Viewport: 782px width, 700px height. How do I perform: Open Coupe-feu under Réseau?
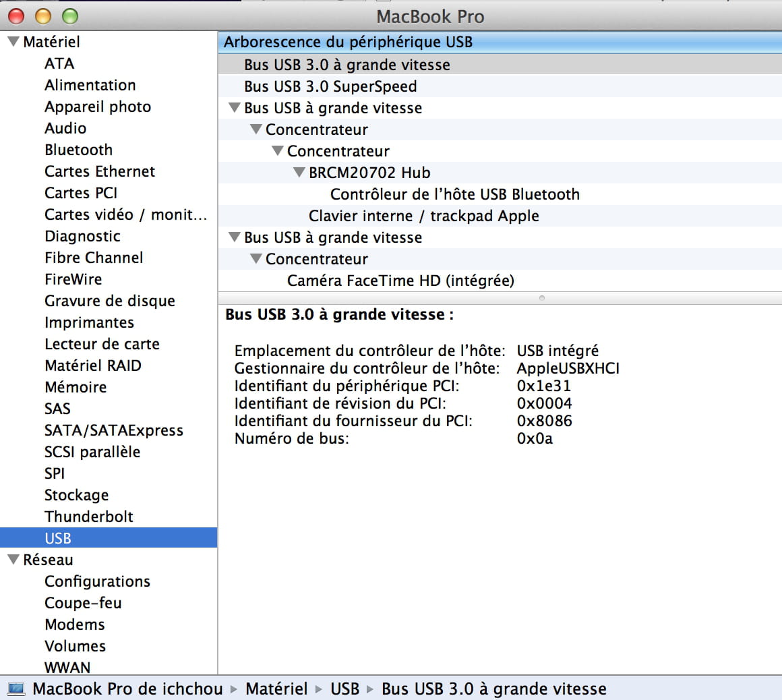pyautogui.click(x=83, y=603)
